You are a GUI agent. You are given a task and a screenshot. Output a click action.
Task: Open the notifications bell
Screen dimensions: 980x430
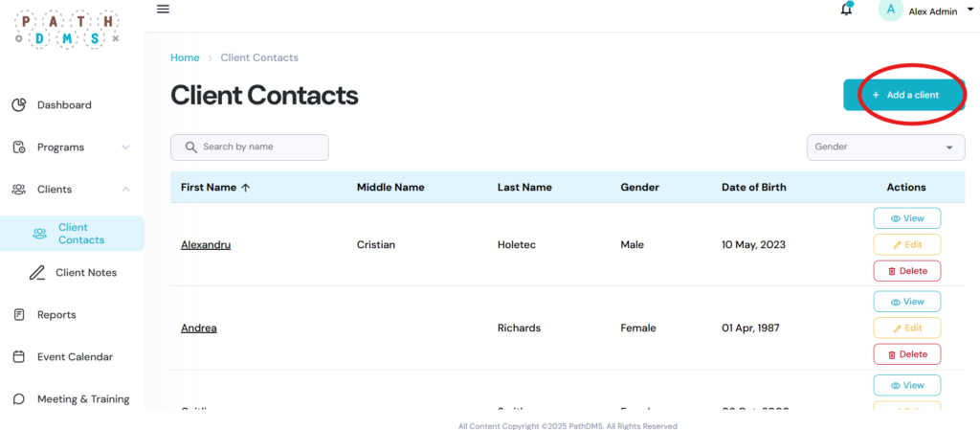click(846, 10)
